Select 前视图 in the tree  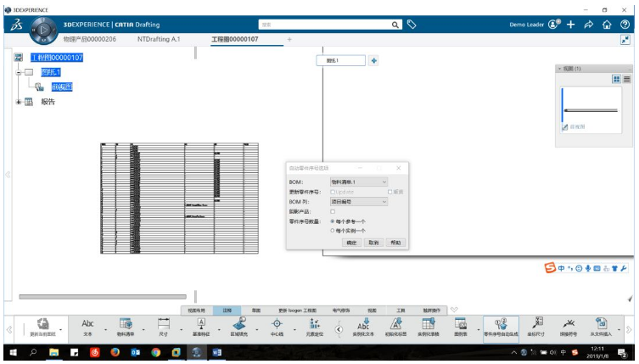pos(62,87)
